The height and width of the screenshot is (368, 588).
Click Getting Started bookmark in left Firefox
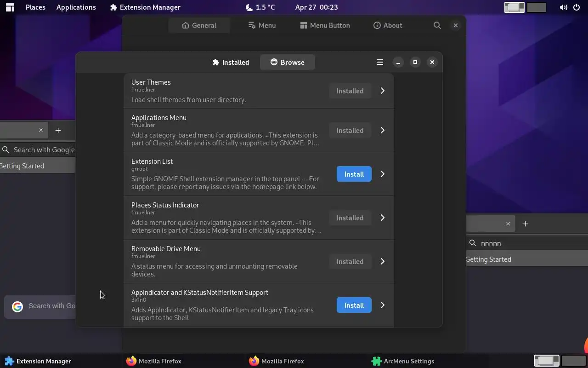(22, 166)
